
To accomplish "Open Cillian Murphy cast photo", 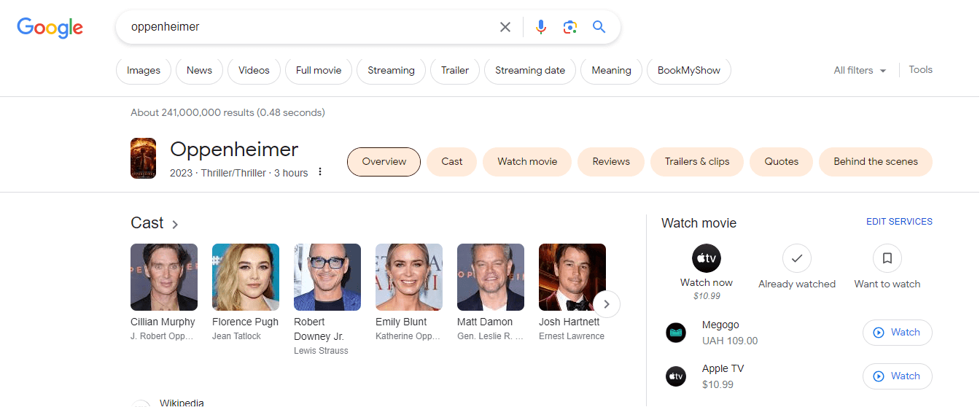I will pos(164,277).
